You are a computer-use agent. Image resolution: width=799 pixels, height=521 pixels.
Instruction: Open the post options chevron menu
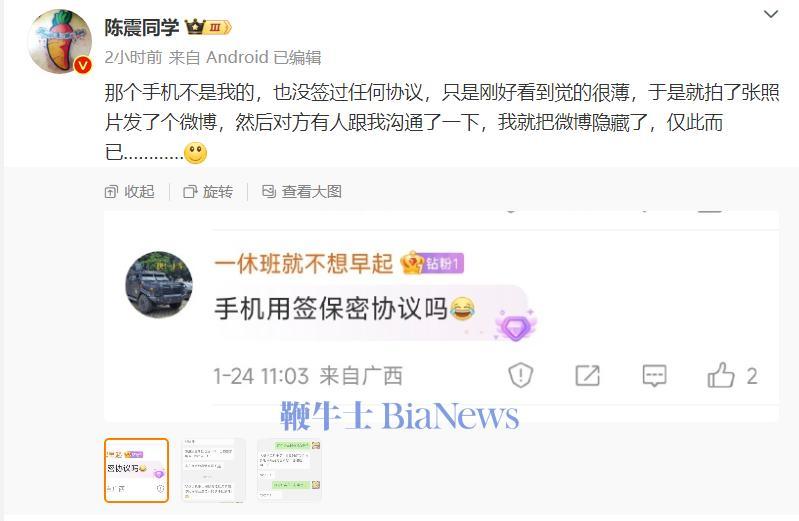point(770,14)
